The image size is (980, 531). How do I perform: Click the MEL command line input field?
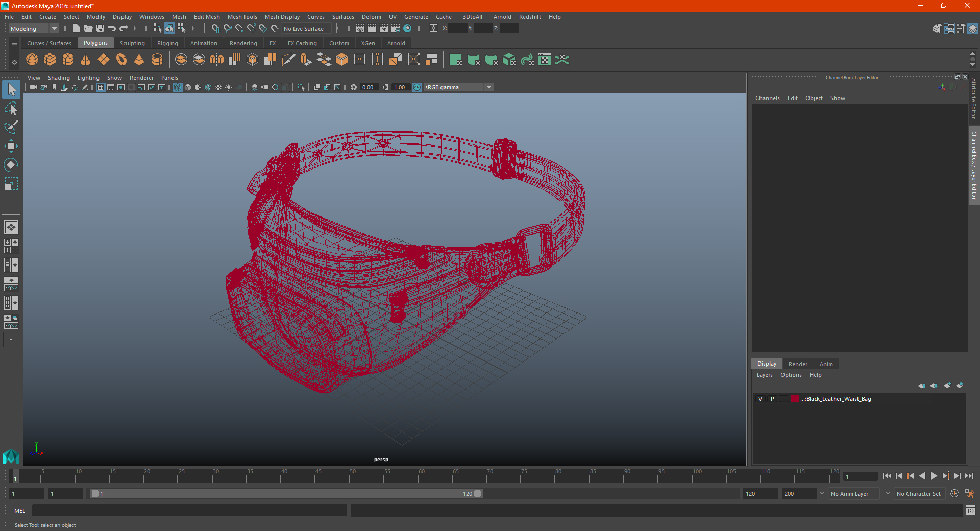(x=190, y=510)
